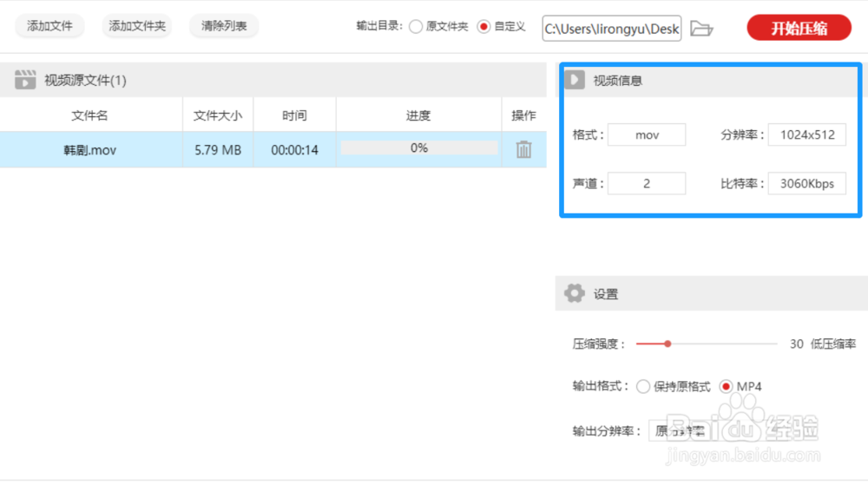Click the 操作 column header

523,115
